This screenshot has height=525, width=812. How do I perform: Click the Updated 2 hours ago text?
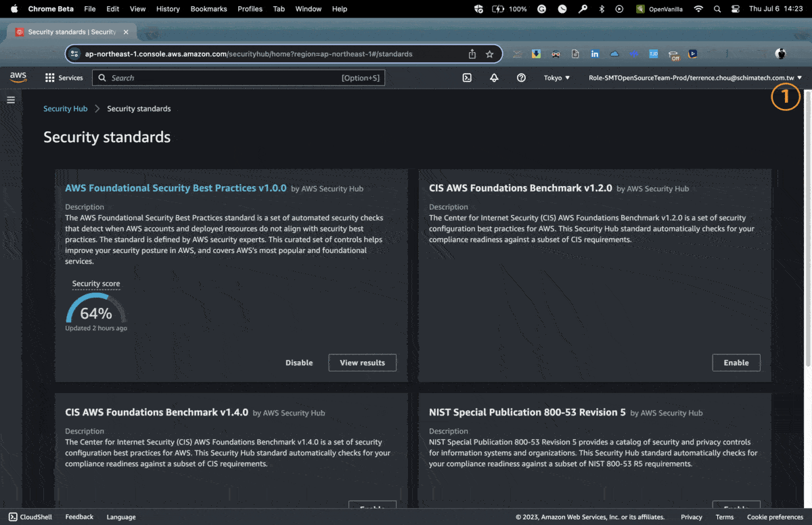pyautogui.click(x=96, y=328)
